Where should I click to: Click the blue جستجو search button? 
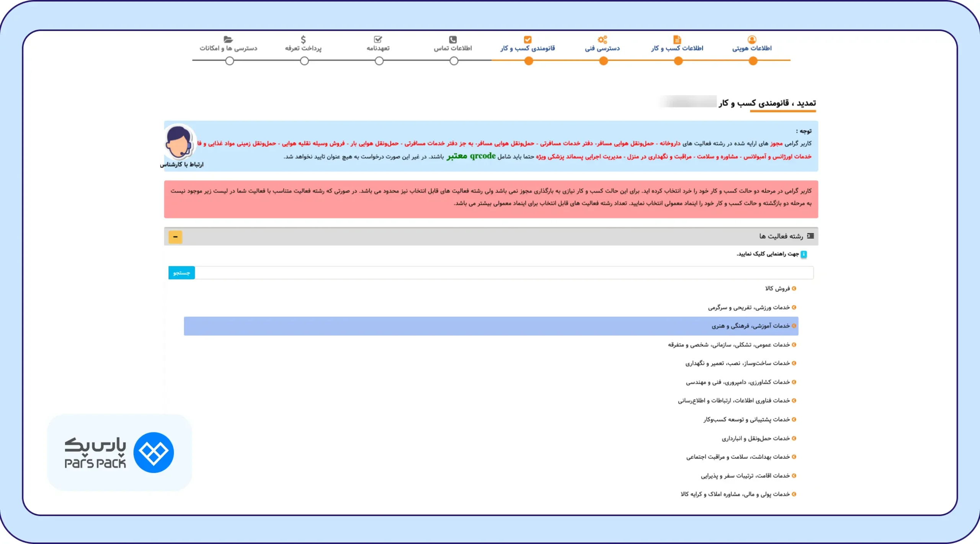(181, 273)
